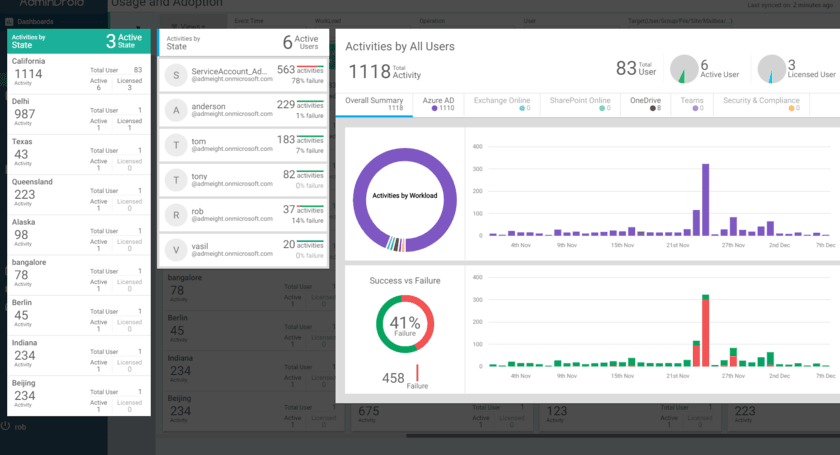Click rob's 'R' avatar icon
The height and width of the screenshot is (455, 840).
tap(175, 214)
